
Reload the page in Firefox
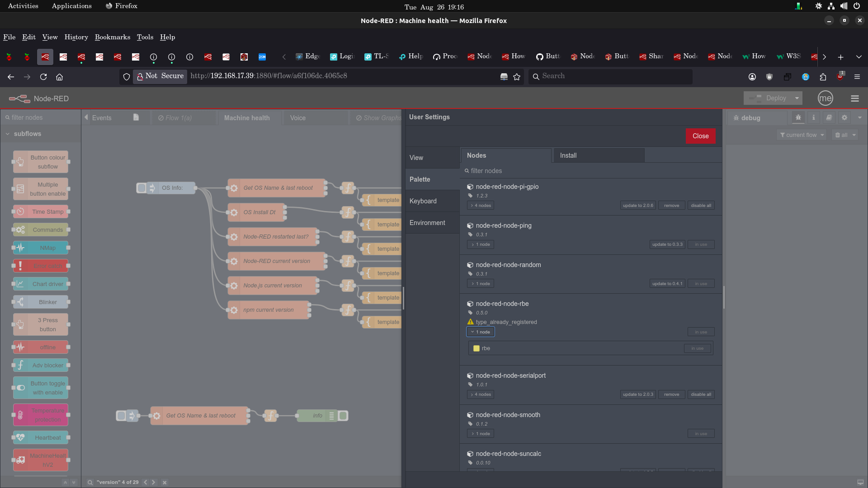pos(43,77)
